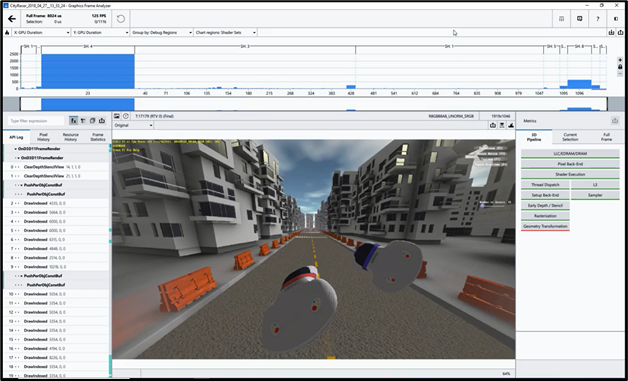The height and width of the screenshot is (381, 628).
Task: Open the feedback chat bubble icon
Action: click(x=580, y=18)
